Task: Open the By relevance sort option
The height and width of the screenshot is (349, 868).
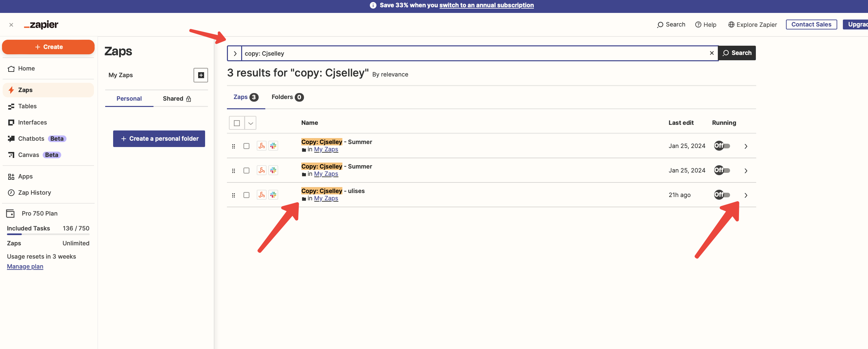Action: coord(390,75)
